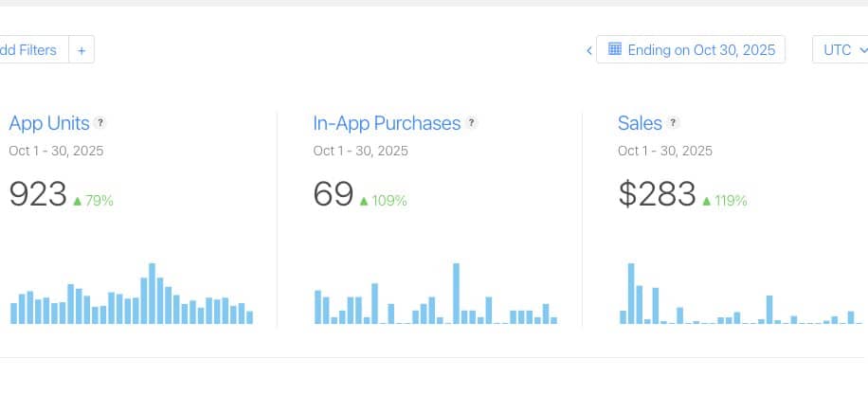
Task: Expand the UTC timezone dropdown
Action: pyautogui.click(x=841, y=50)
